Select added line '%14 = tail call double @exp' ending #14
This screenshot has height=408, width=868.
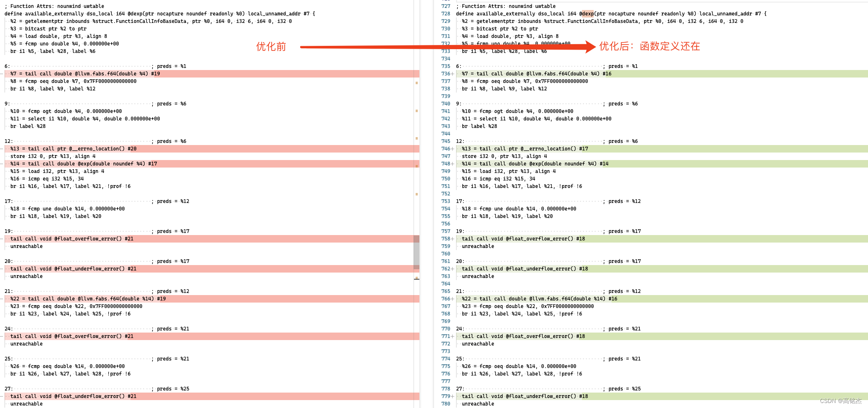662,164
